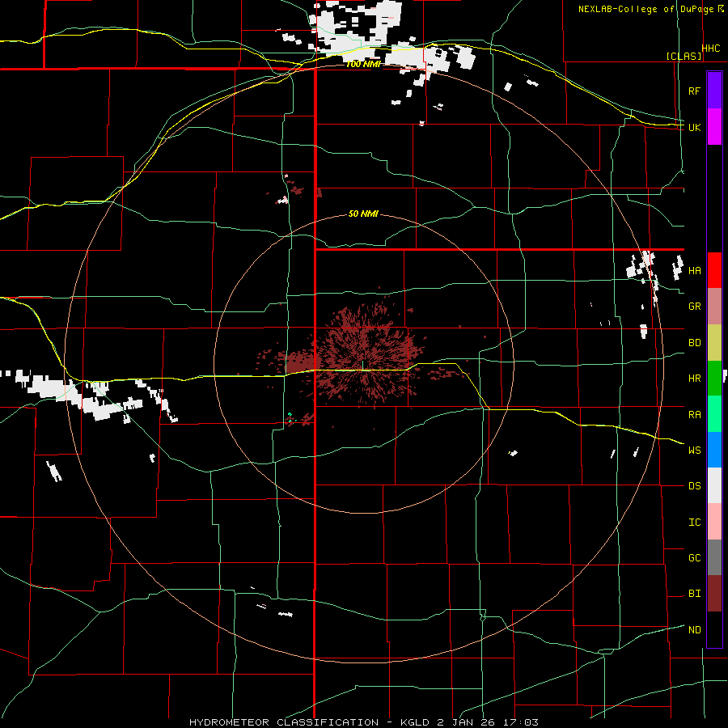Click the GC legend label
The height and width of the screenshot is (728, 728).
pyautogui.click(x=694, y=557)
